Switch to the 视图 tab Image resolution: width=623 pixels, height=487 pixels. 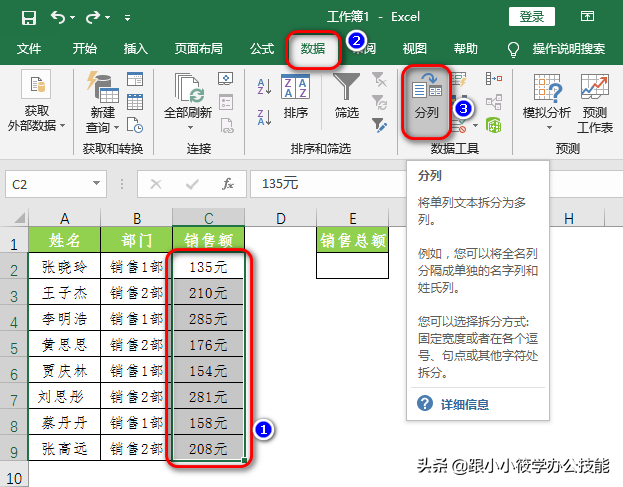(x=414, y=48)
